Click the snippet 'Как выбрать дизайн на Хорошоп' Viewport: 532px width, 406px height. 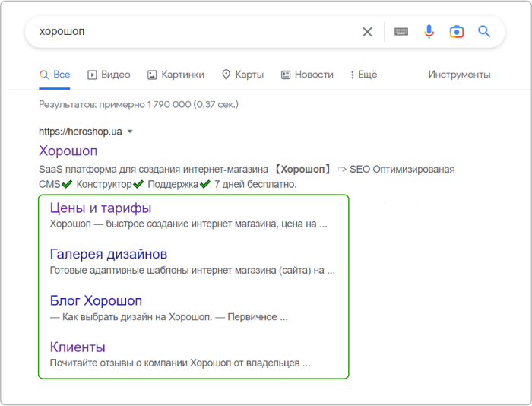[137, 317]
